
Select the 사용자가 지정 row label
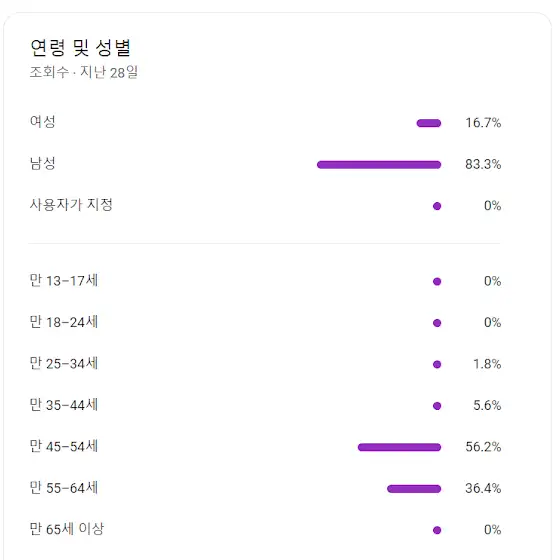click(x=71, y=205)
